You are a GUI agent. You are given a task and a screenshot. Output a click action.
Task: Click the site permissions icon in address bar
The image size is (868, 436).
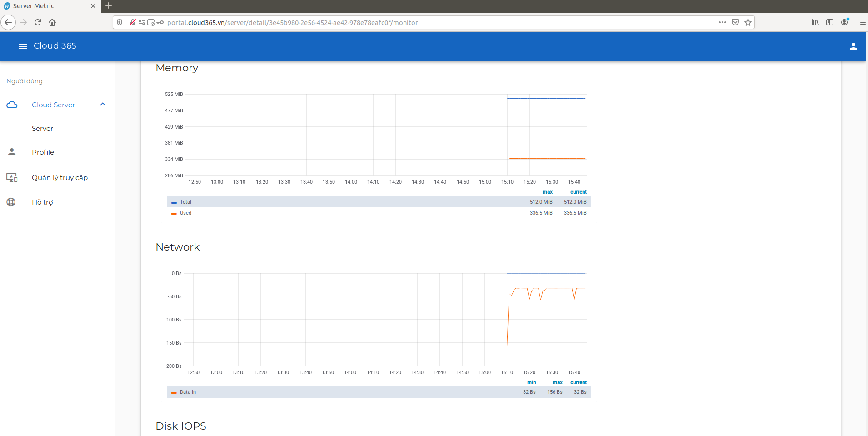click(x=142, y=22)
